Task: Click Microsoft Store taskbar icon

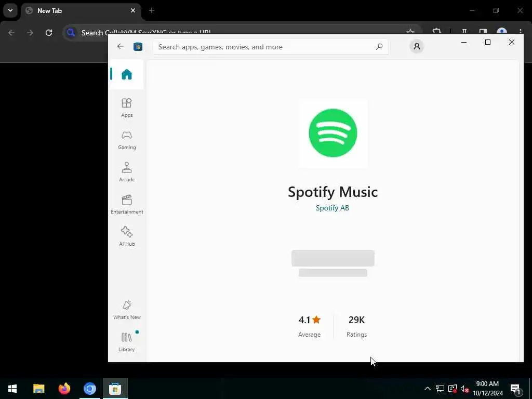Action: pos(115,389)
